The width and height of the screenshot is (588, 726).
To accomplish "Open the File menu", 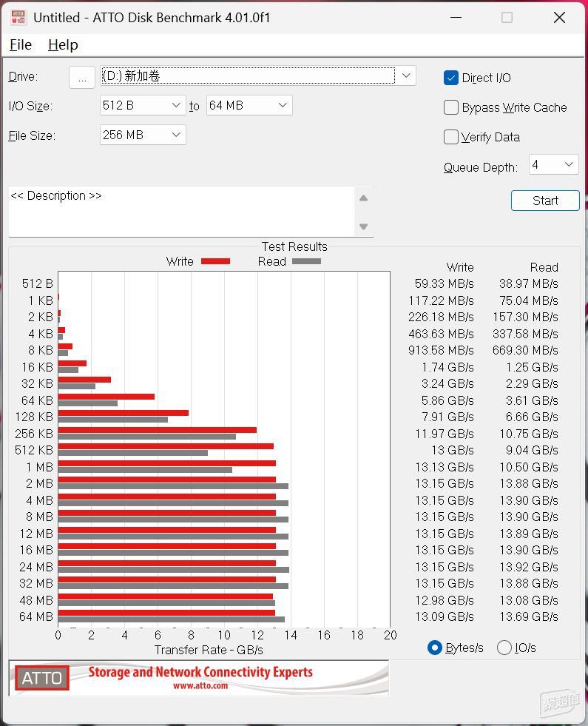I will pos(21,45).
